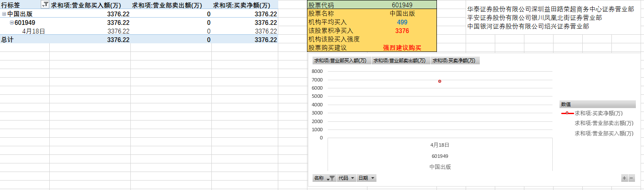Select the red 3376 value cell
The width and height of the screenshot is (644, 190).
pos(402,30)
